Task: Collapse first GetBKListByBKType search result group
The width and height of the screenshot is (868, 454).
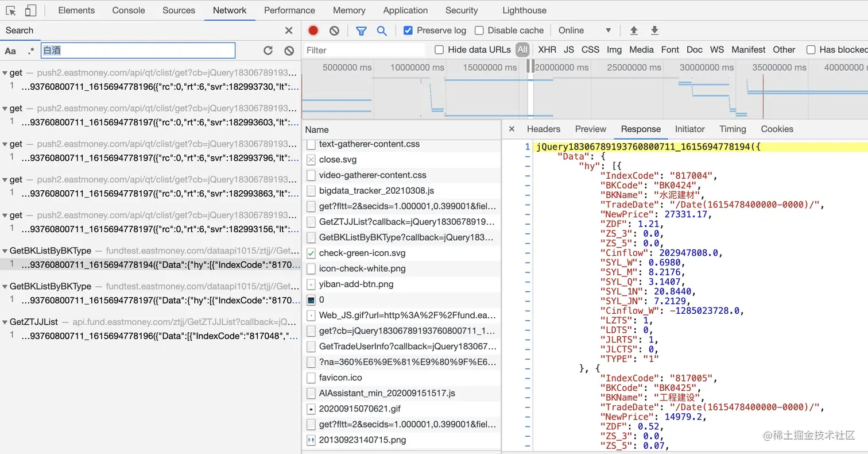Action: [5, 251]
